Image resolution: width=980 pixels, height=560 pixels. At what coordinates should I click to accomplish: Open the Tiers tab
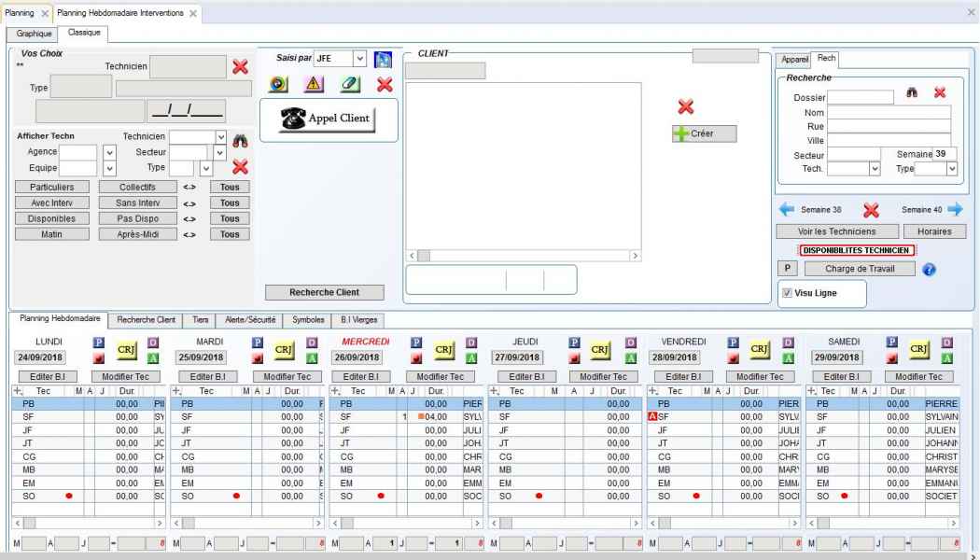coord(200,320)
